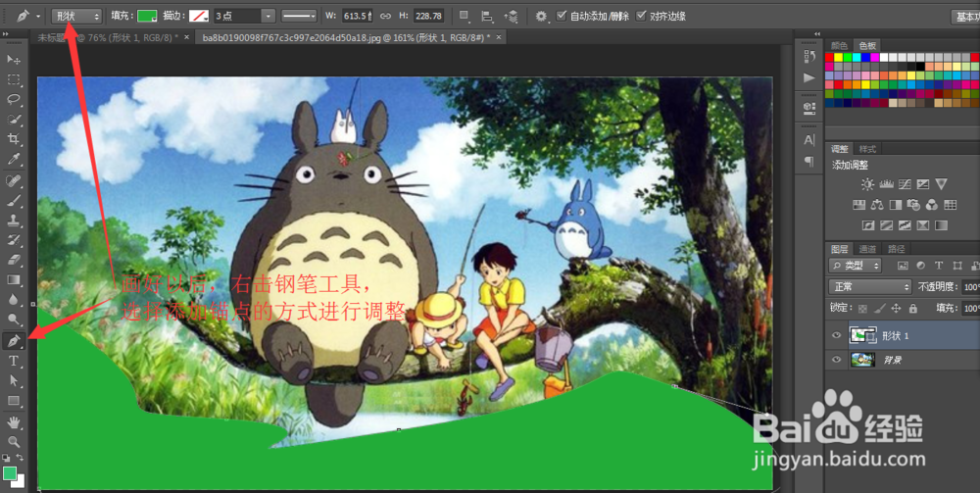Select the Lasso tool

[x=13, y=99]
